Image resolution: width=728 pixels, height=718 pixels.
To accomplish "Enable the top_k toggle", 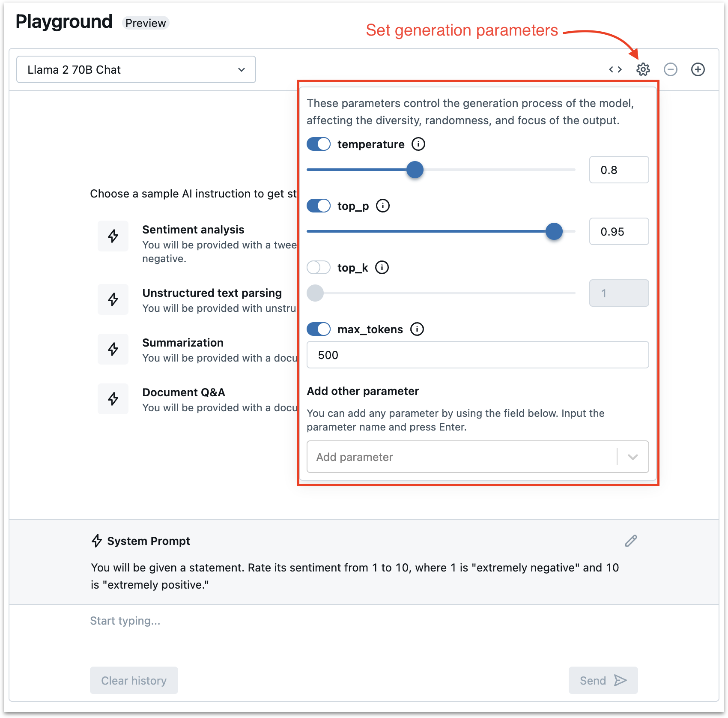I will [x=319, y=268].
